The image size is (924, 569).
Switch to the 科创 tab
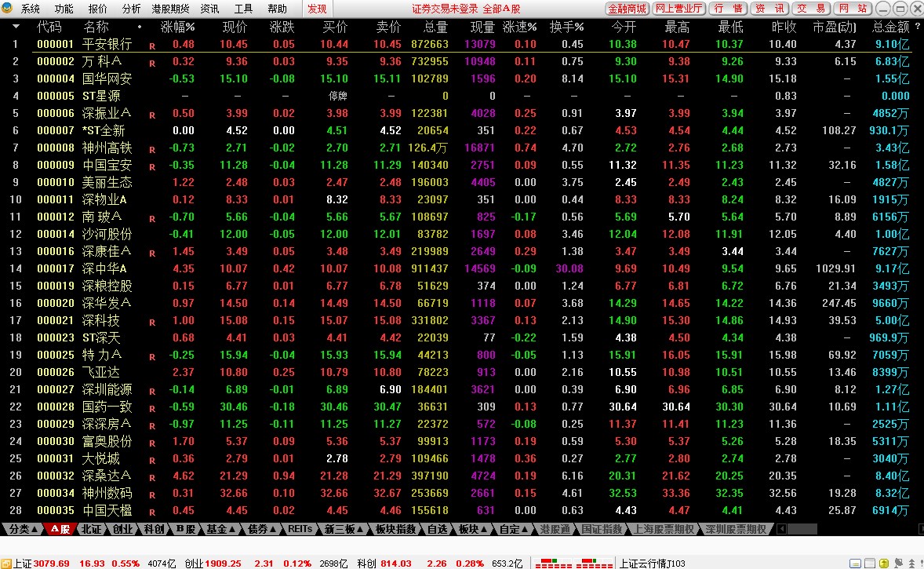155,529
